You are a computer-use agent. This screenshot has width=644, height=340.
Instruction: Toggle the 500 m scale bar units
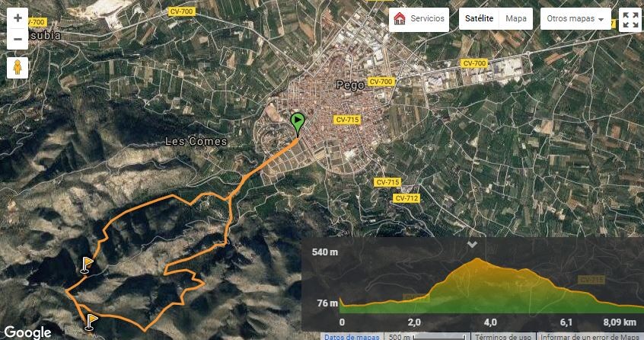tap(427, 337)
